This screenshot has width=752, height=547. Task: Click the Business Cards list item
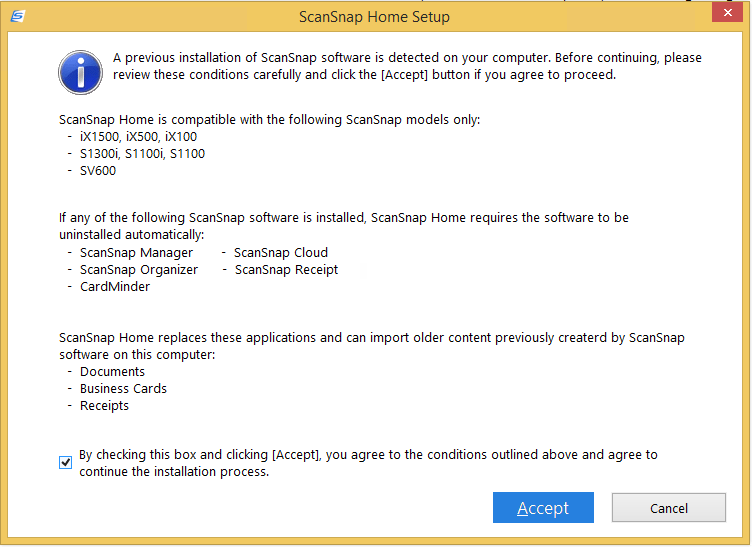click(123, 389)
